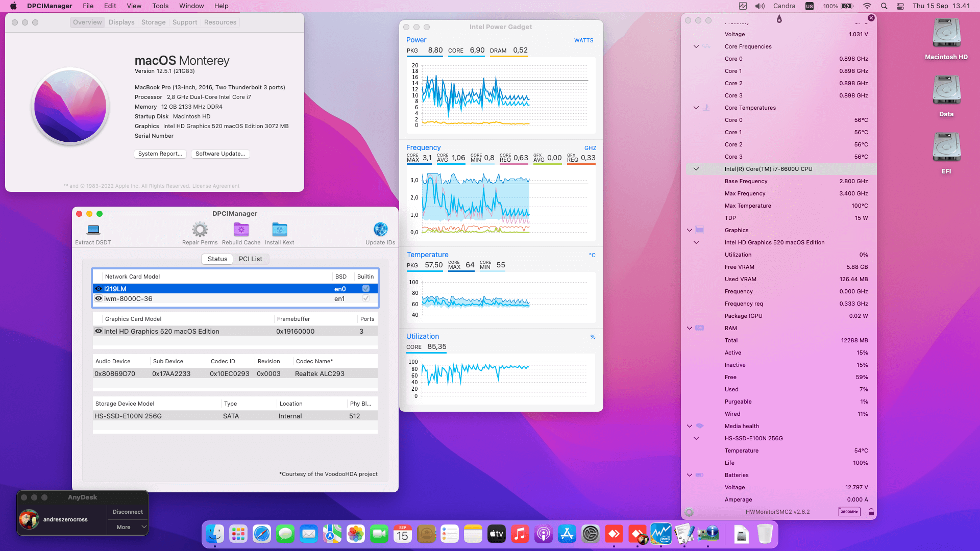The image size is (980, 551).
Task: Collapse the Core Frequencies group
Action: click(x=696, y=46)
